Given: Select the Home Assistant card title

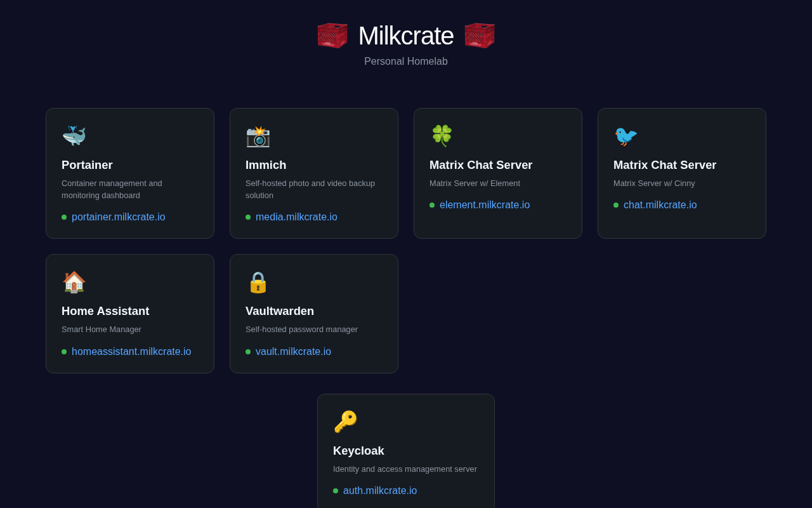Looking at the screenshot, I should (x=105, y=311).
